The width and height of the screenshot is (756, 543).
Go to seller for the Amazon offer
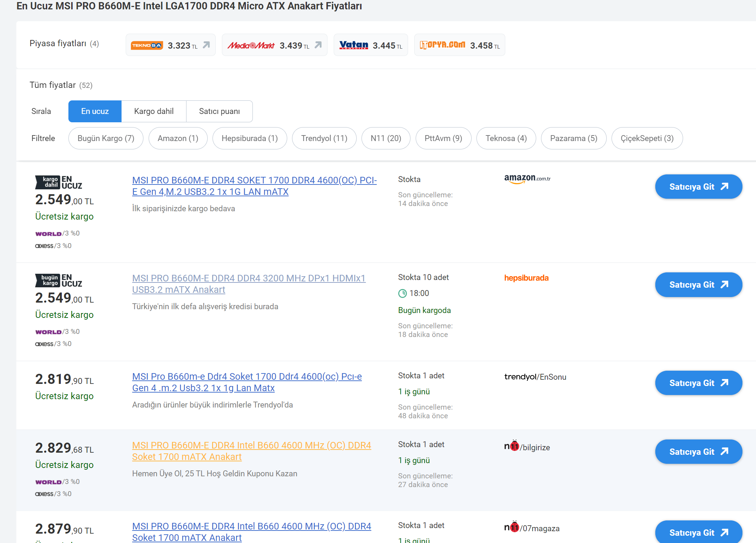(699, 187)
